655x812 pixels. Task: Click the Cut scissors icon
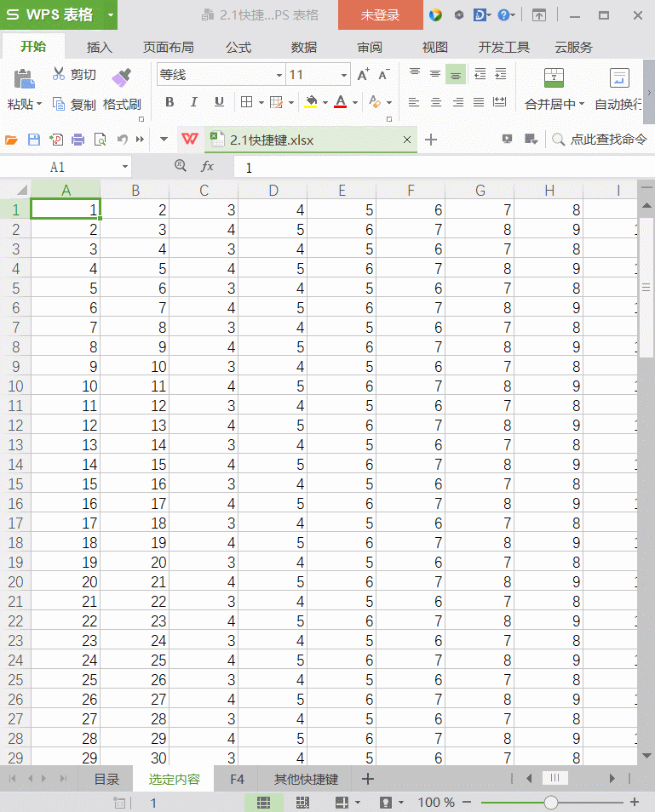[59, 75]
